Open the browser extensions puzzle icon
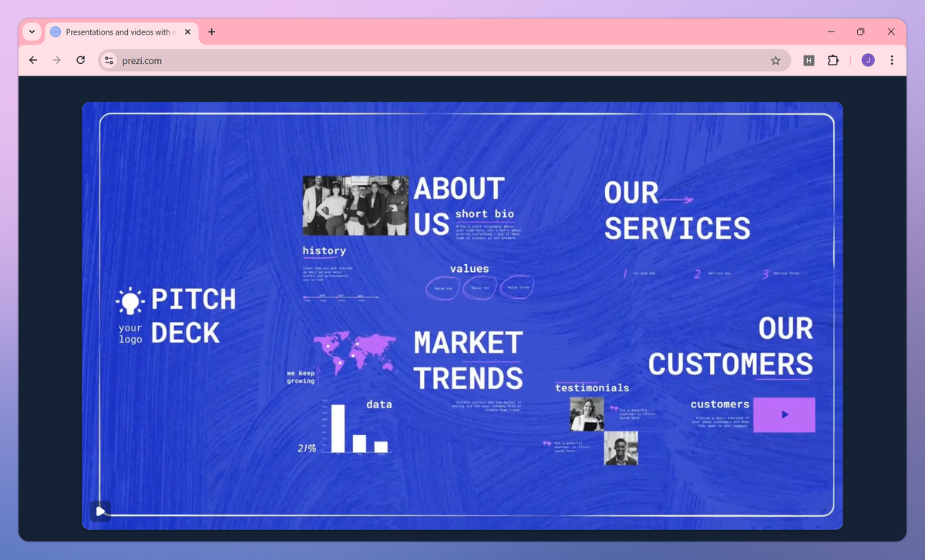The width and height of the screenshot is (925, 560). (x=833, y=60)
